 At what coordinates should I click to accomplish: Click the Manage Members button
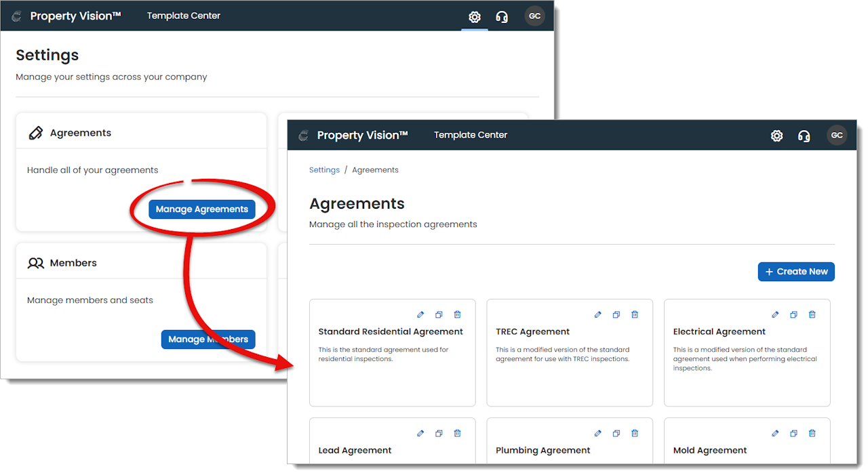[208, 339]
